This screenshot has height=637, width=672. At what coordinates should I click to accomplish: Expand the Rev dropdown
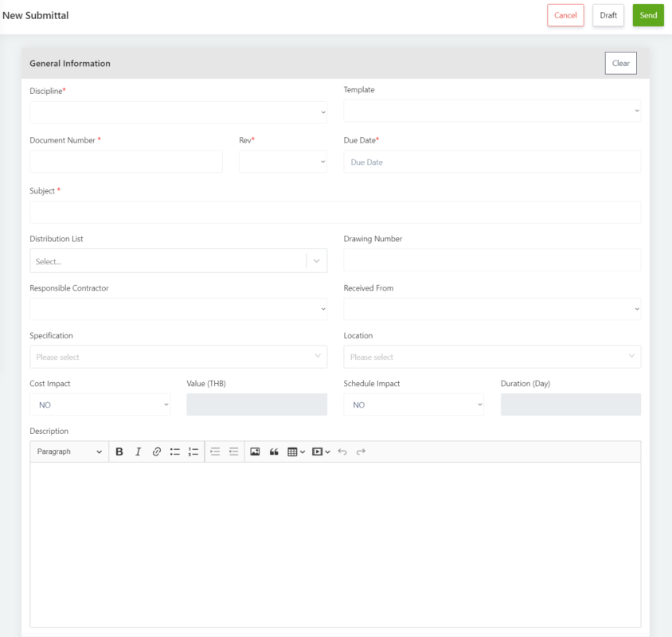(283, 162)
